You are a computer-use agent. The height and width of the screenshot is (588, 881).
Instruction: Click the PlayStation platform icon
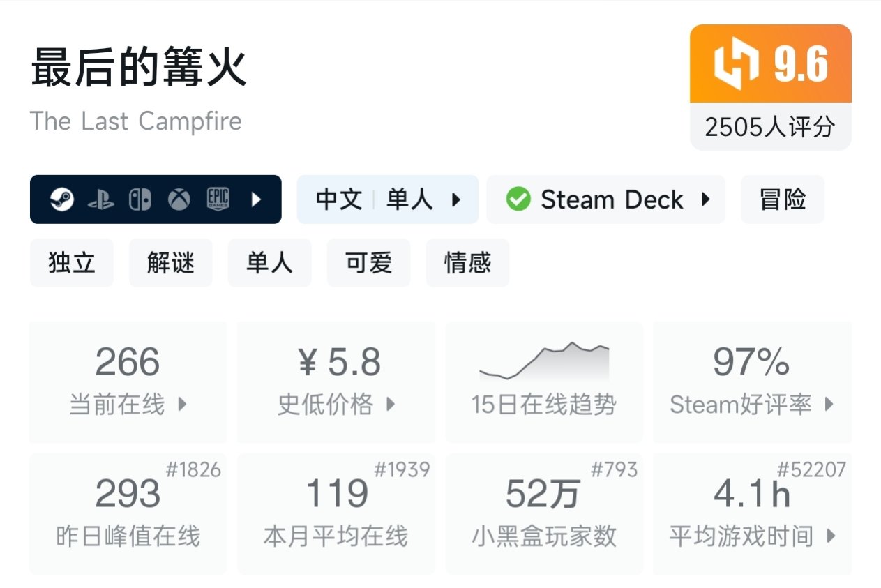click(x=100, y=200)
